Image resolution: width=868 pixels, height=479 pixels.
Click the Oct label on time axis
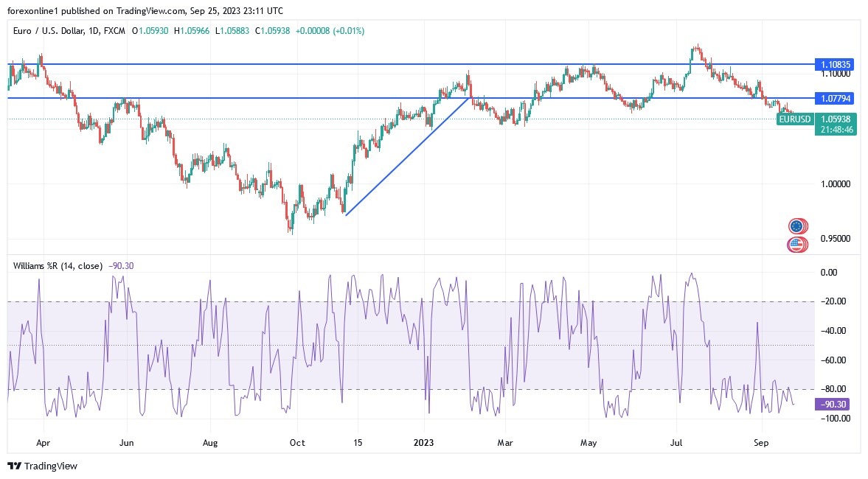click(297, 443)
